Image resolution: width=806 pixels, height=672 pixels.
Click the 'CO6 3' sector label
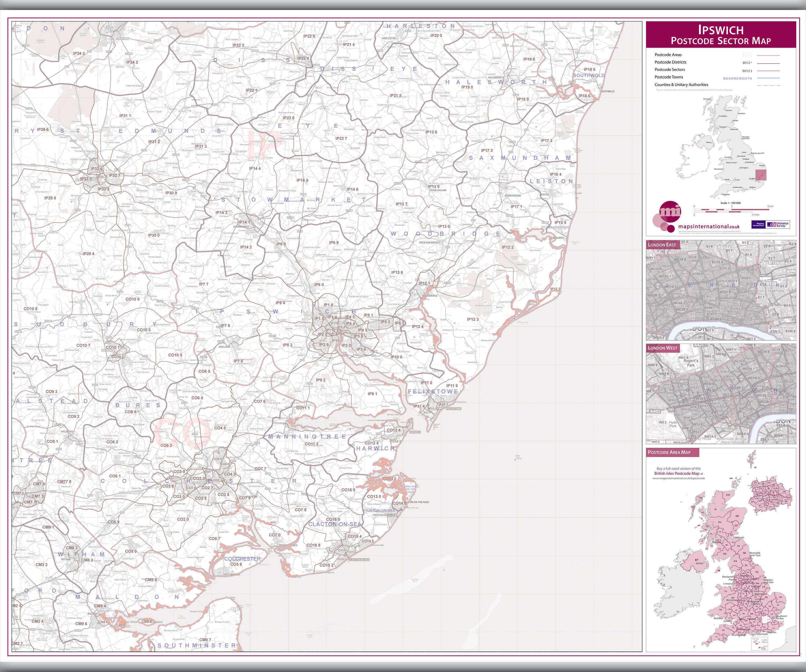[x=166, y=445]
